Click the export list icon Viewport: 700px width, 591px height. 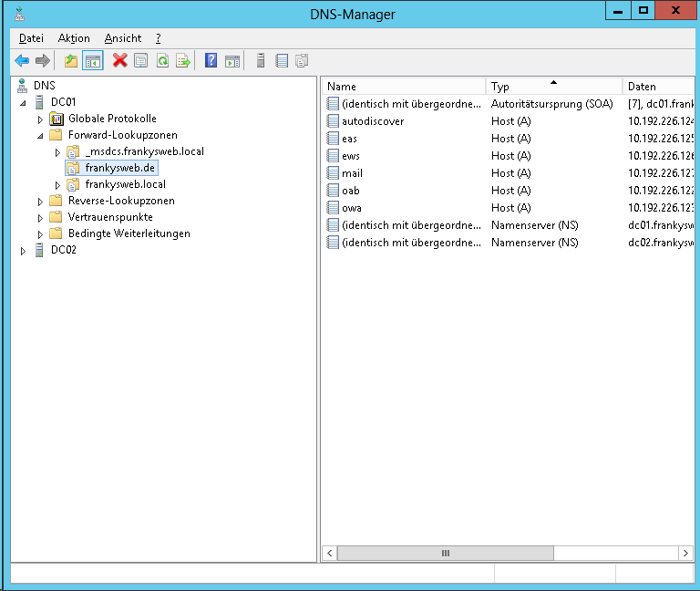click(183, 61)
